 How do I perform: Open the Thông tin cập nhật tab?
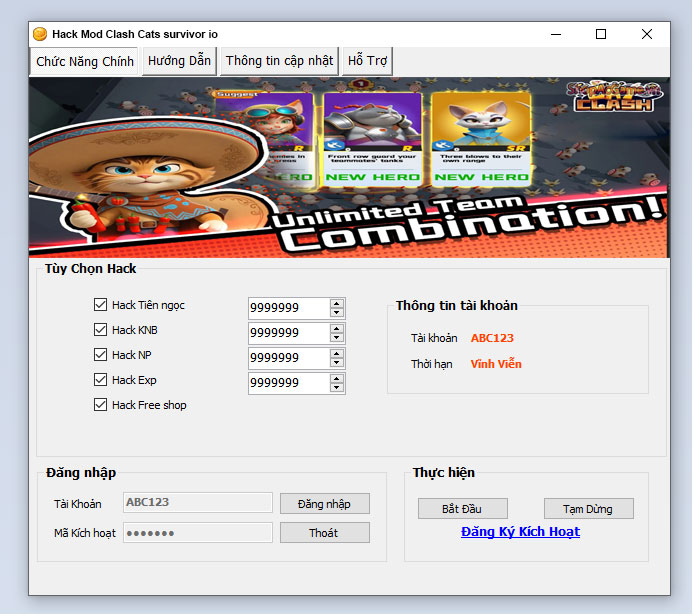(279, 61)
